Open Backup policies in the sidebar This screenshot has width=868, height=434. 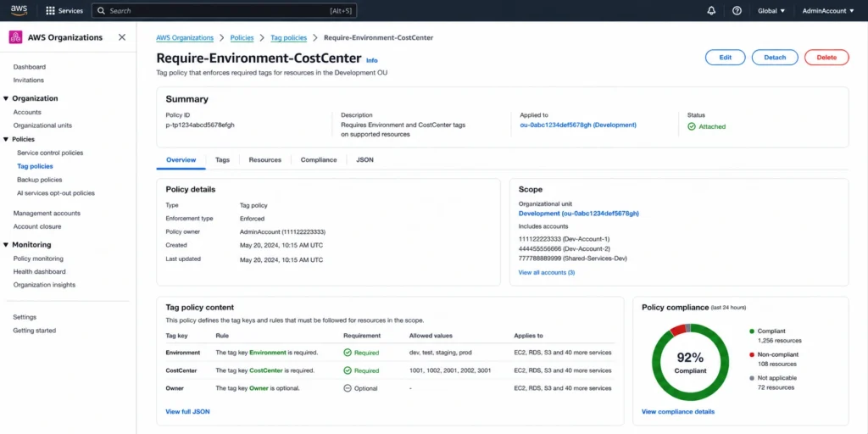tap(39, 180)
